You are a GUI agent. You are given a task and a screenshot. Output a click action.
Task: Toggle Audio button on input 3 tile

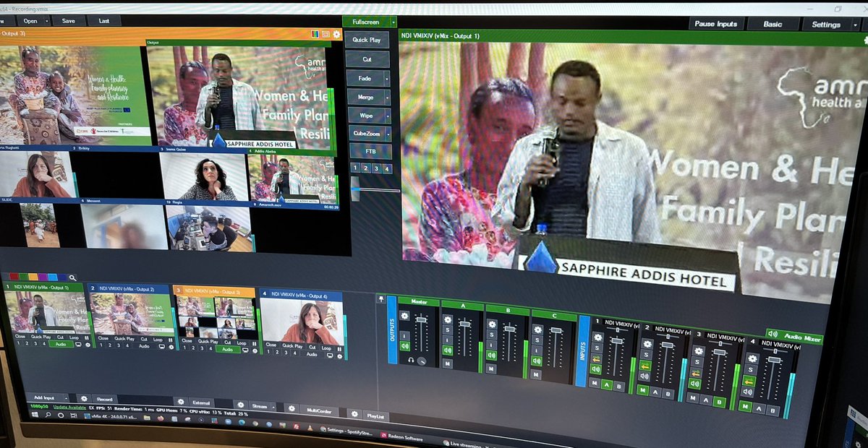click(228, 349)
